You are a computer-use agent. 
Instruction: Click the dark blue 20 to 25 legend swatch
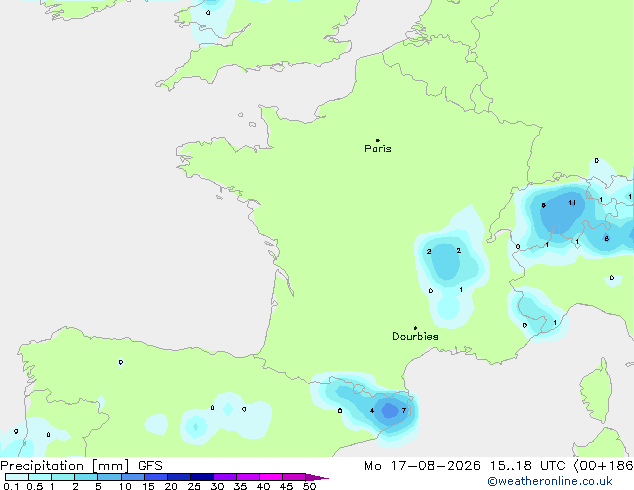(x=179, y=477)
